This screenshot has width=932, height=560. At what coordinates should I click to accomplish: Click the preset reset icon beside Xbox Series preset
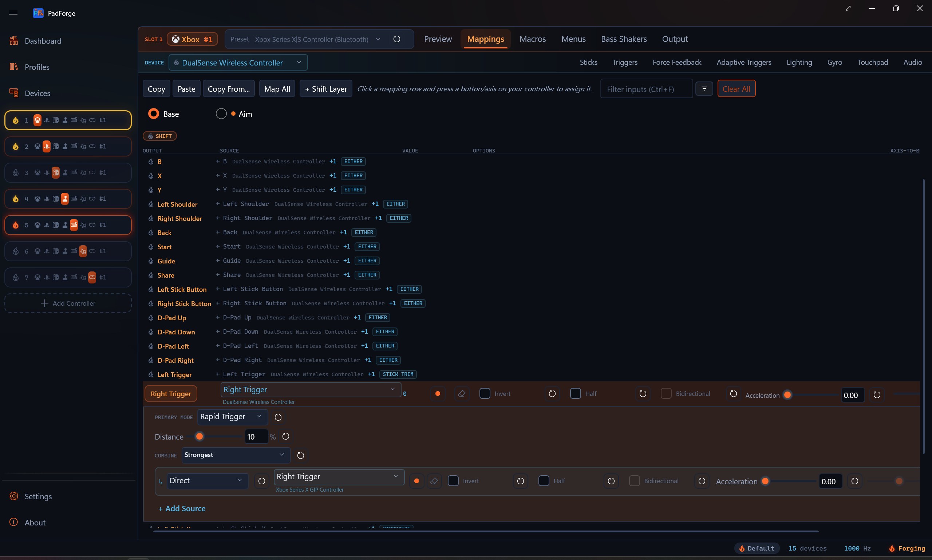(x=397, y=39)
